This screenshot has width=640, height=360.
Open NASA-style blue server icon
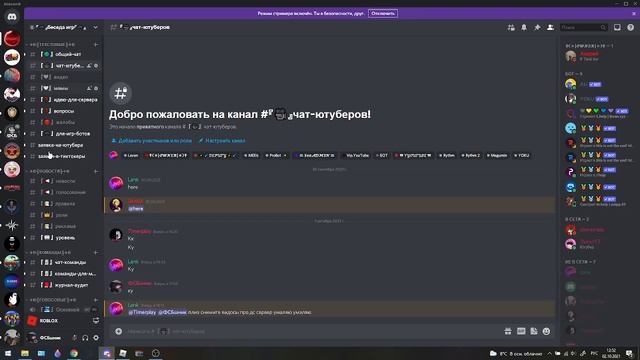coord(12,281)
